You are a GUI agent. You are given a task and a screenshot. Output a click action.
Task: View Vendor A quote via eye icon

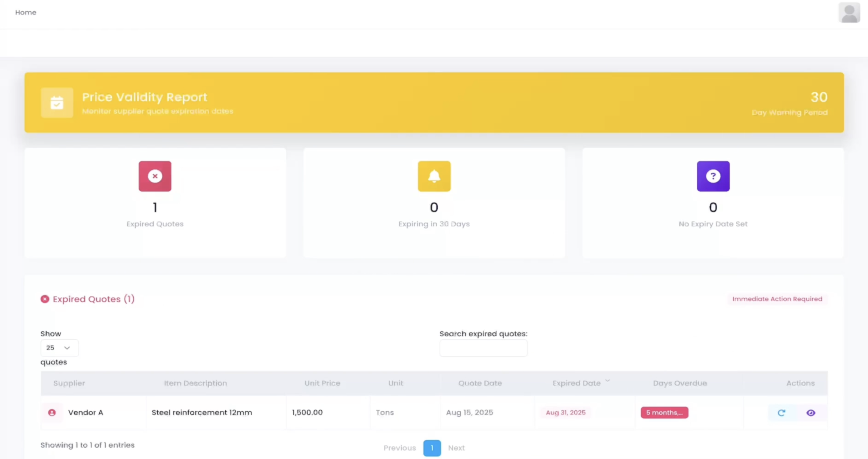[811, 412]
